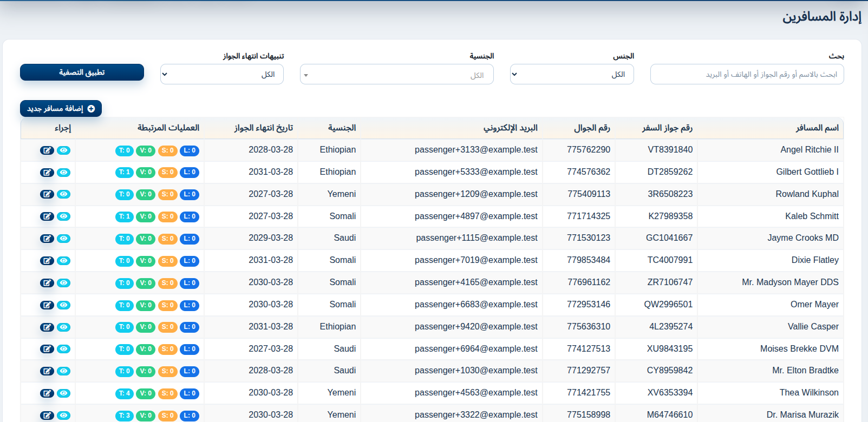Click the passenger name column header
This screenshot has height=422, width=868.
(x=817, y=128)
